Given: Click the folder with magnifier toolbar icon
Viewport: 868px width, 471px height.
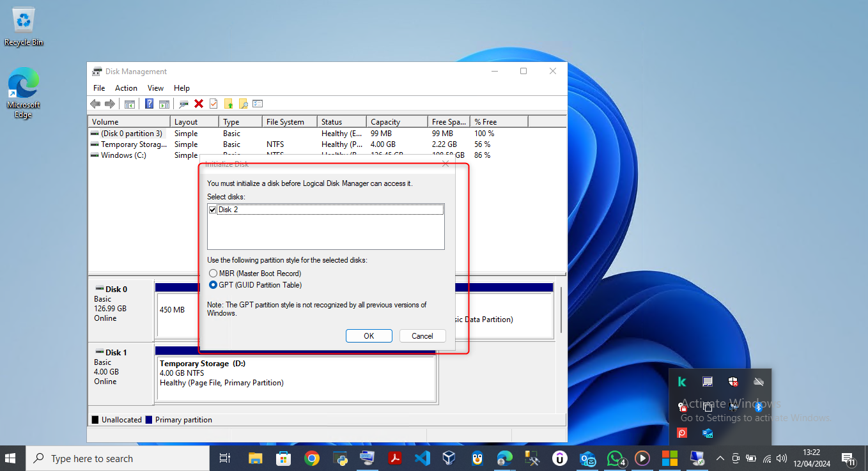Looking at the screenshot, I should click(x=243, y=104).
